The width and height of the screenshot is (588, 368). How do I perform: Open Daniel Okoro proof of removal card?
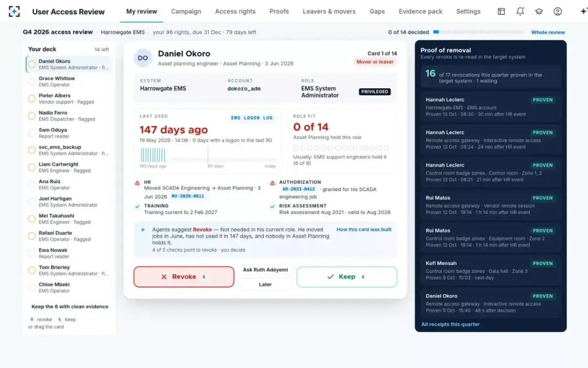coord(490,303)
